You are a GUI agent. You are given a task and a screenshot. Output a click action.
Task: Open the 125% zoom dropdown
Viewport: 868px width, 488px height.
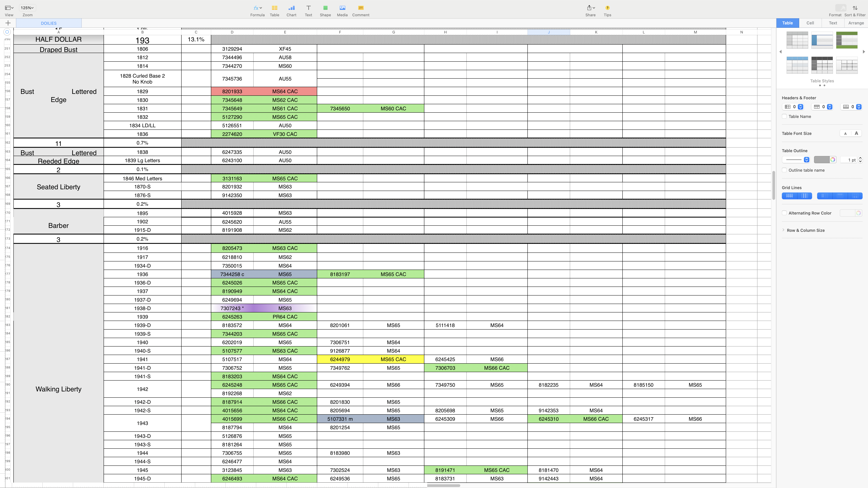(27, 8)
